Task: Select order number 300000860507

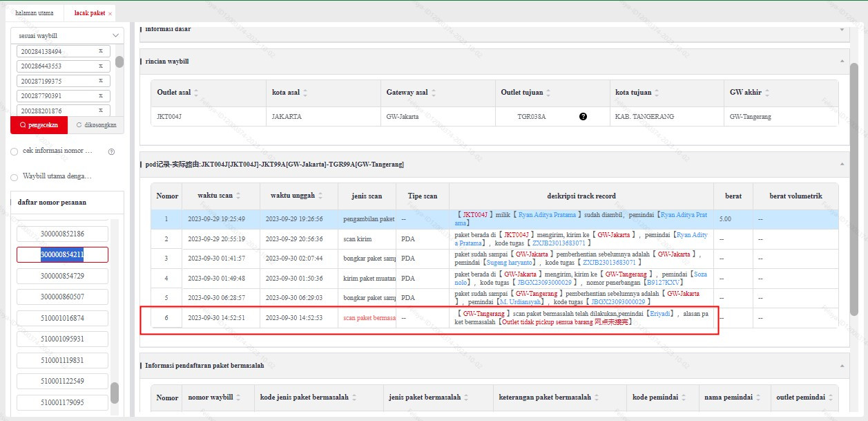Action: point(62,297)
